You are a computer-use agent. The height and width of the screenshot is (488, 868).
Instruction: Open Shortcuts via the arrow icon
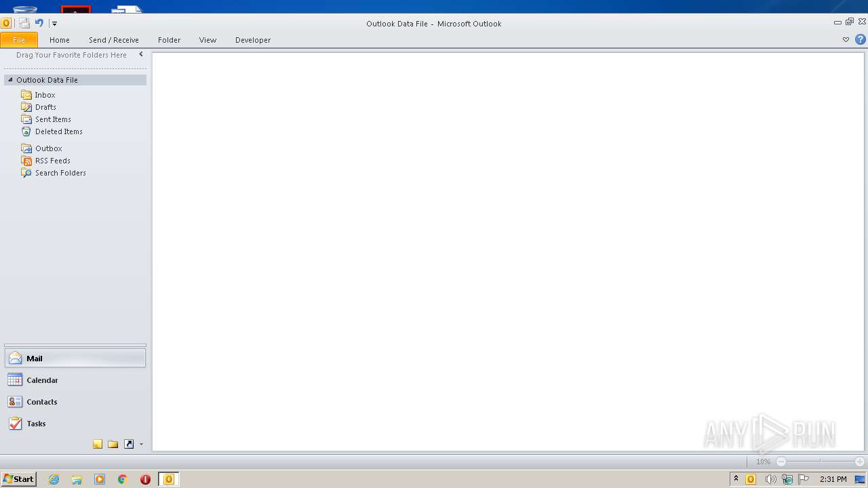[129, 445]
